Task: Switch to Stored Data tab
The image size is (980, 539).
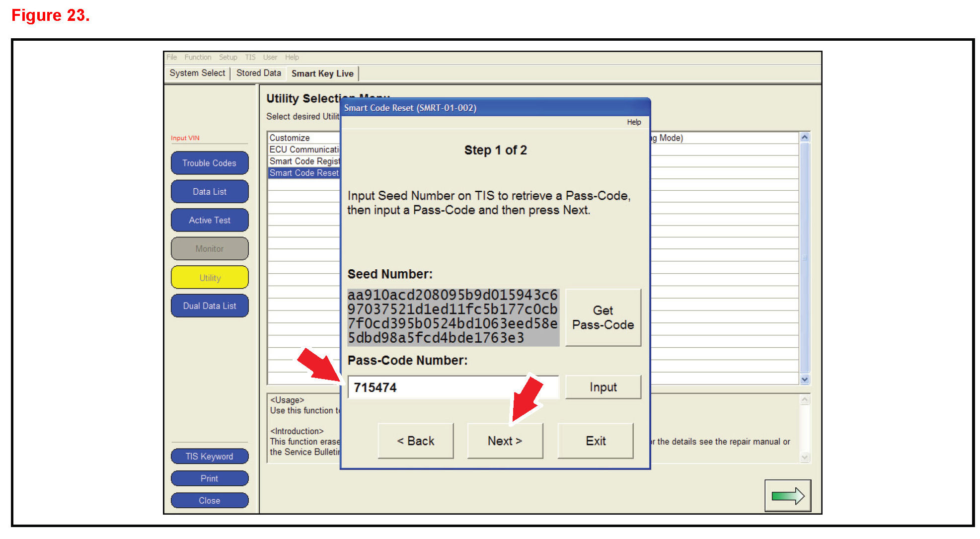Action: [258, 73]
